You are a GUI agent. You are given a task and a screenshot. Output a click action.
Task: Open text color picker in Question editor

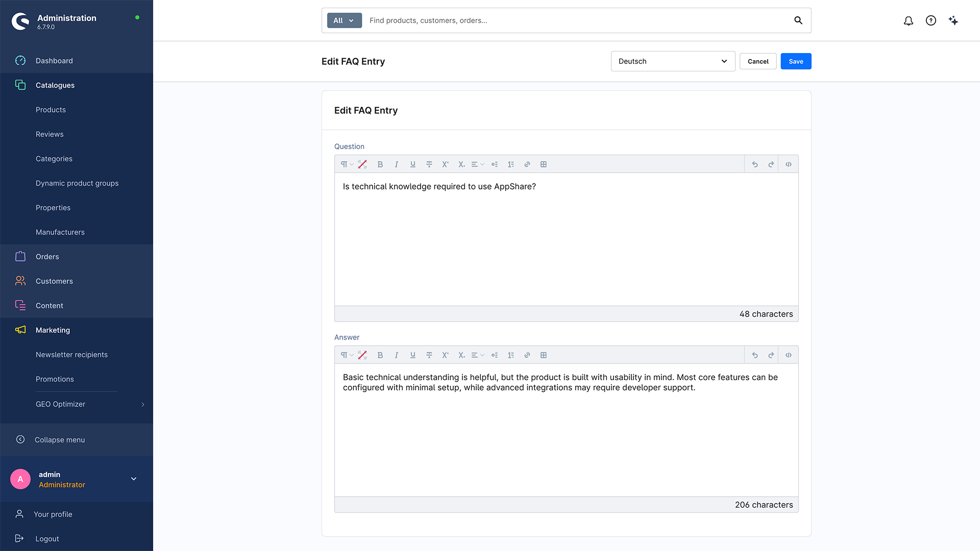pos(362,164)
